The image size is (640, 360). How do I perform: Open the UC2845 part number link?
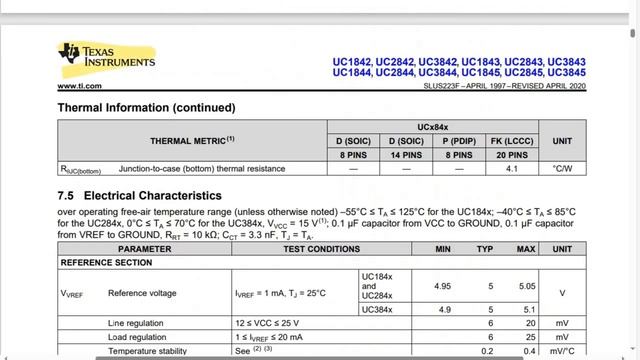click(524, 73)
